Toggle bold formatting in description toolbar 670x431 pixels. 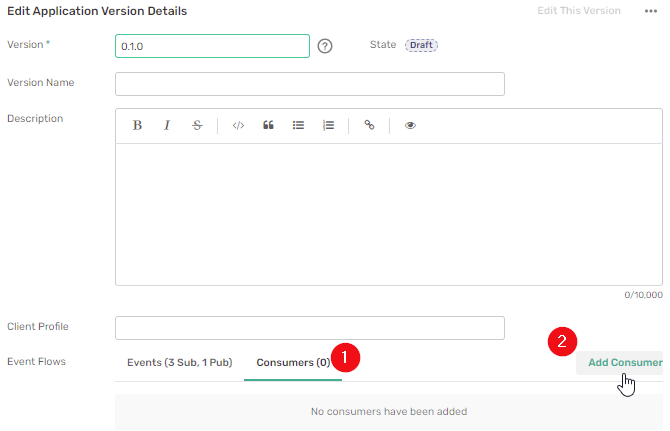(137, 126)
